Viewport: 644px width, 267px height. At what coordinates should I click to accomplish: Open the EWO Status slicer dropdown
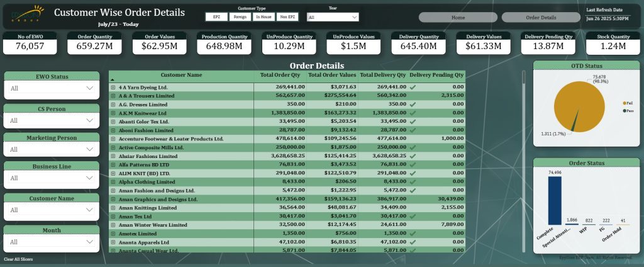tap(52, 89)
